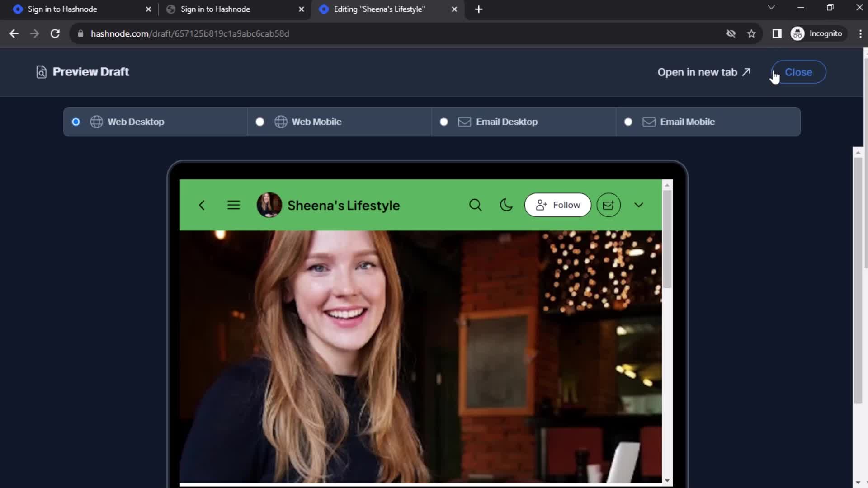Click the Sheena's Lifestyle blog title
This screenshot has width=868, height=488.
pos(344,206)
